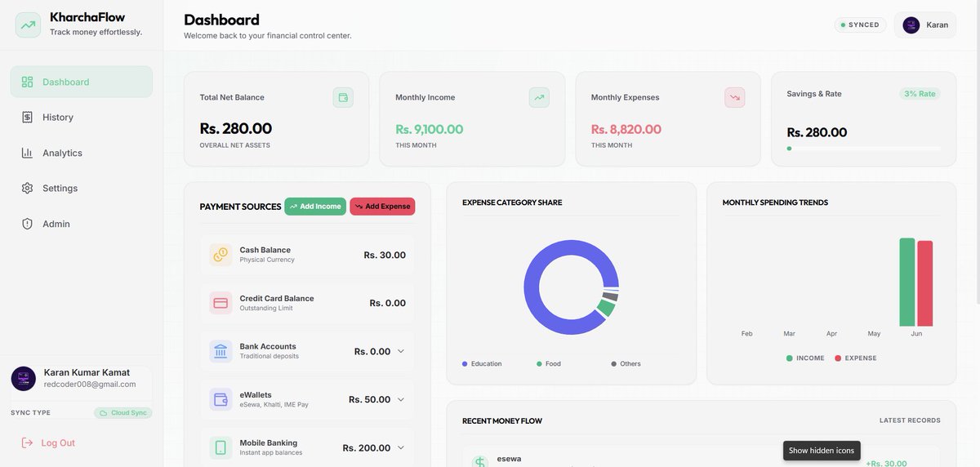Click the Rs. 8,820.00 monthly expenses value
This screenshot has height=467, width=980.
tap(626, 129)
